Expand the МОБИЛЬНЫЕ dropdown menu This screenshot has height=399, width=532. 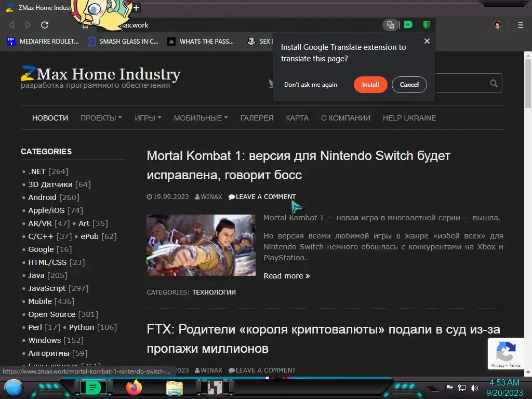click(x=201, y=118)
